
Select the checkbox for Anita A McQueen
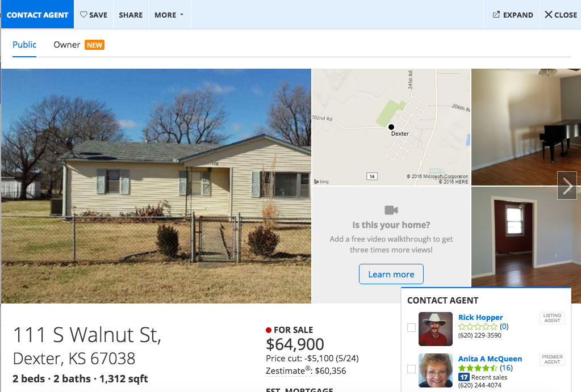pos(411,369)
